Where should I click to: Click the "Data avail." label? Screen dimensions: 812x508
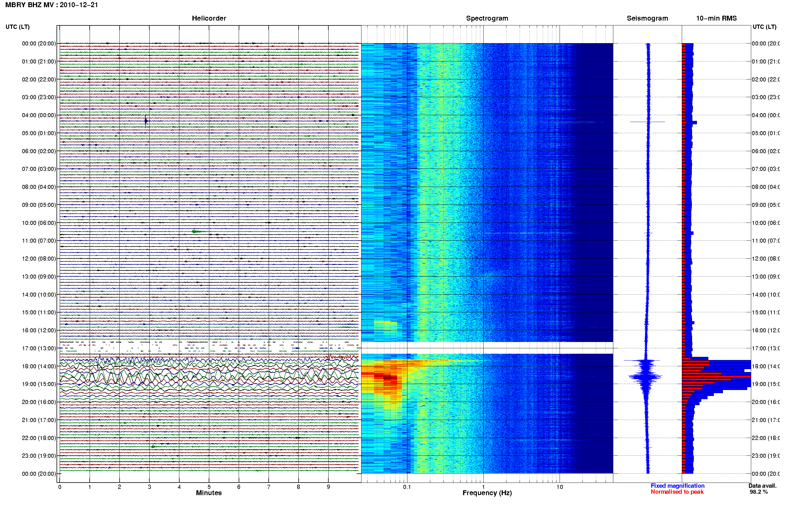762,485
